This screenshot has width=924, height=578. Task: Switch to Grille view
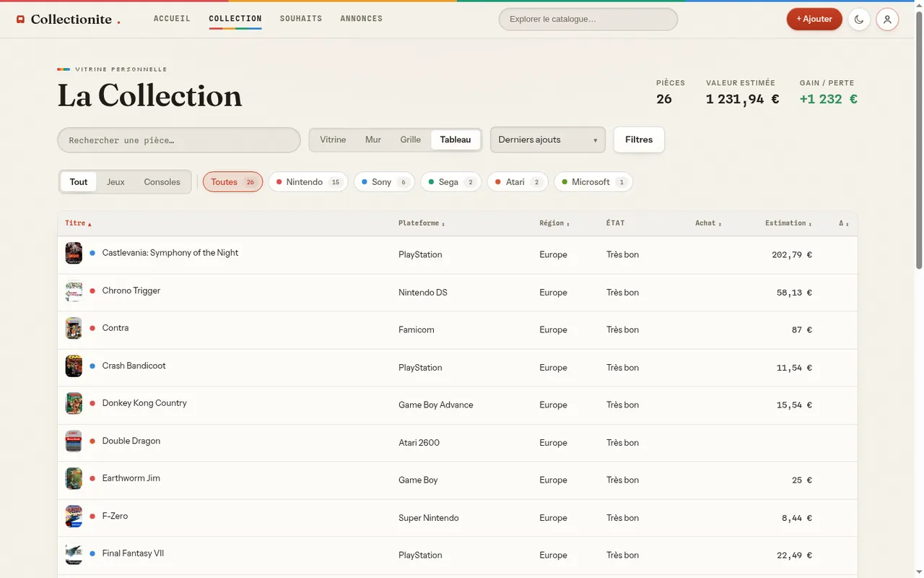coord(411,140)
